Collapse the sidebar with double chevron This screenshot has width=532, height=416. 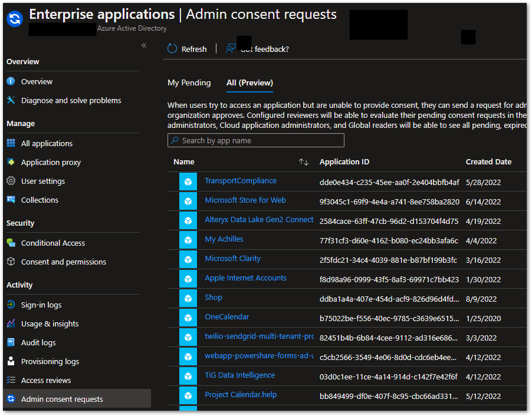pos(144,45)
